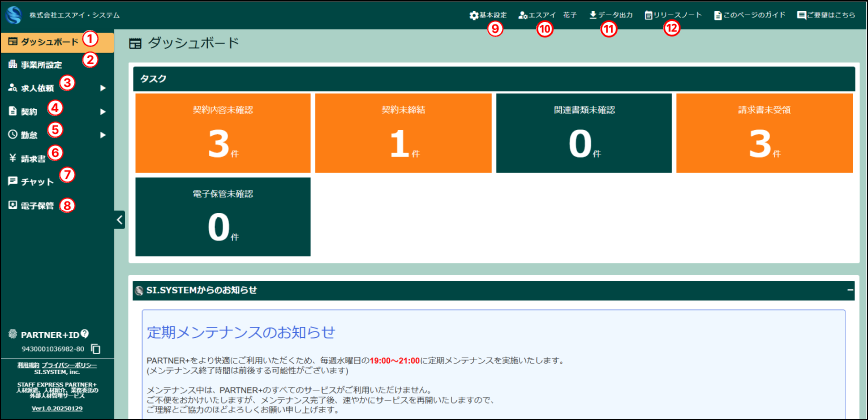
Task: Select ダッシュボード in the sidebar
Action: [x=58, y=42]
